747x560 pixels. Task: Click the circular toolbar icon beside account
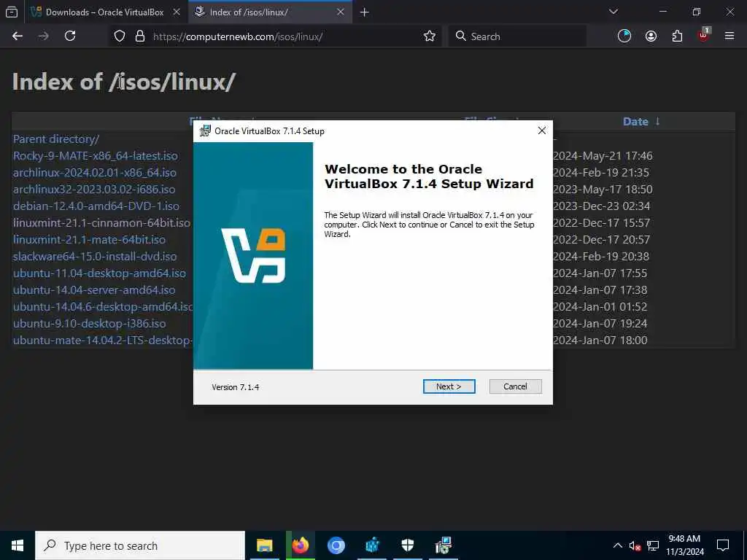pos(624,36)
